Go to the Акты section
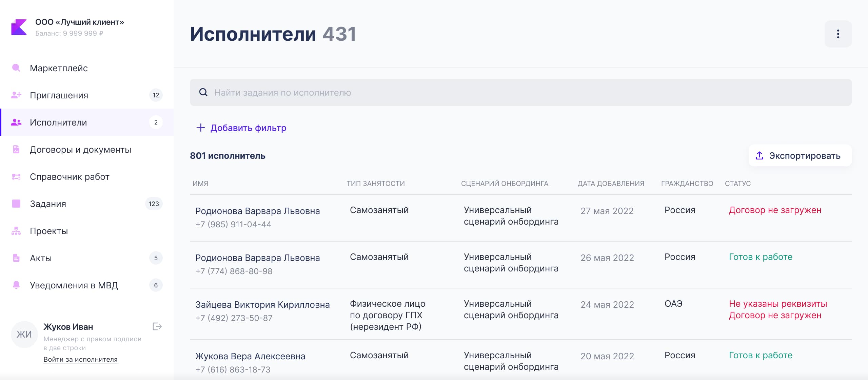 pos(41,258)
